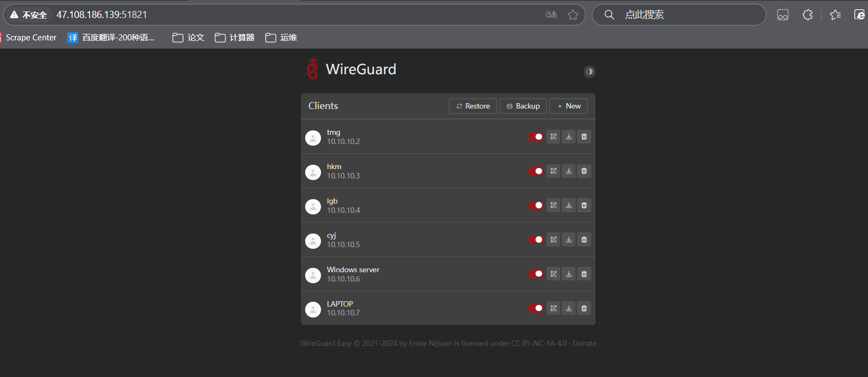Click the 10.10.10.4 address text
Screen dimensions: 868x377
(343, 210)
